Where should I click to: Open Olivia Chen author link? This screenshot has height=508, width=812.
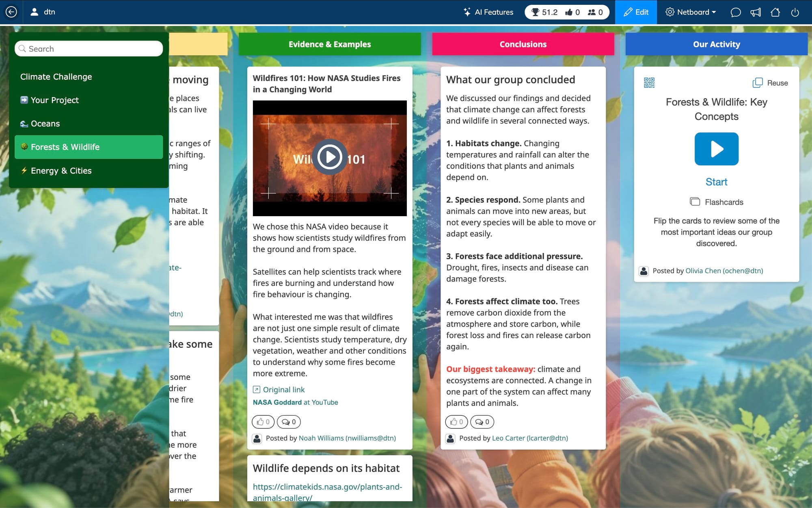(724, 271)
